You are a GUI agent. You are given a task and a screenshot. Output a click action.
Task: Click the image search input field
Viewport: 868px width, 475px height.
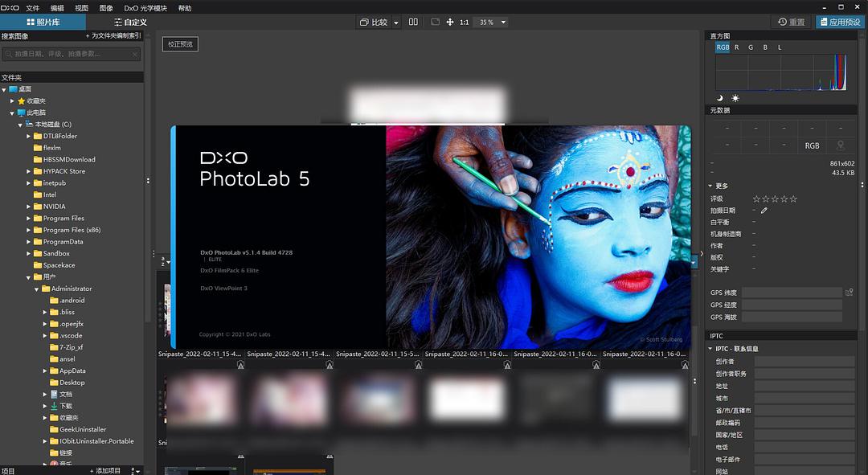pos(71,54)
